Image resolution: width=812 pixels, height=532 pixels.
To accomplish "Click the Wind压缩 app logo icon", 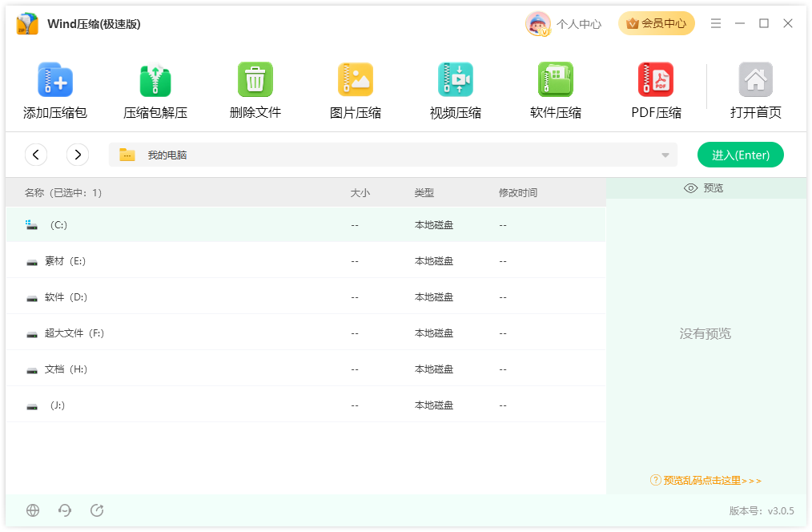I will (27, 24).
